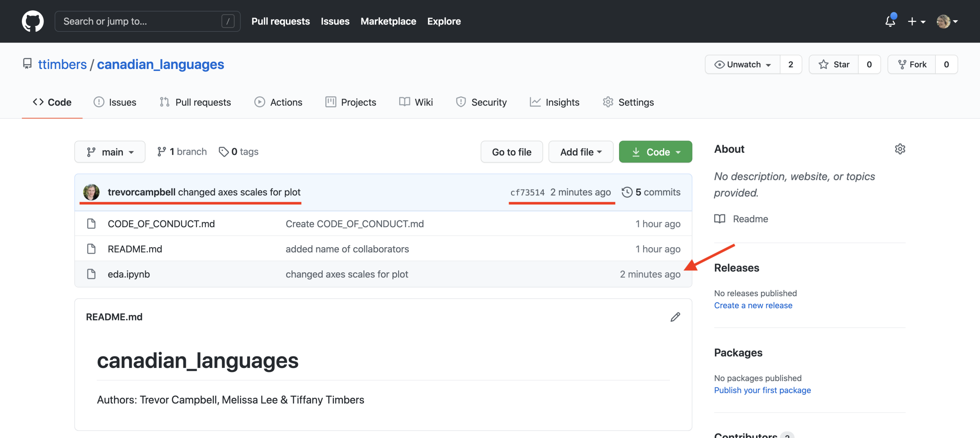The image size is (980, 438).
Task: Expand the green Code download dropdown
Action: 655,152
